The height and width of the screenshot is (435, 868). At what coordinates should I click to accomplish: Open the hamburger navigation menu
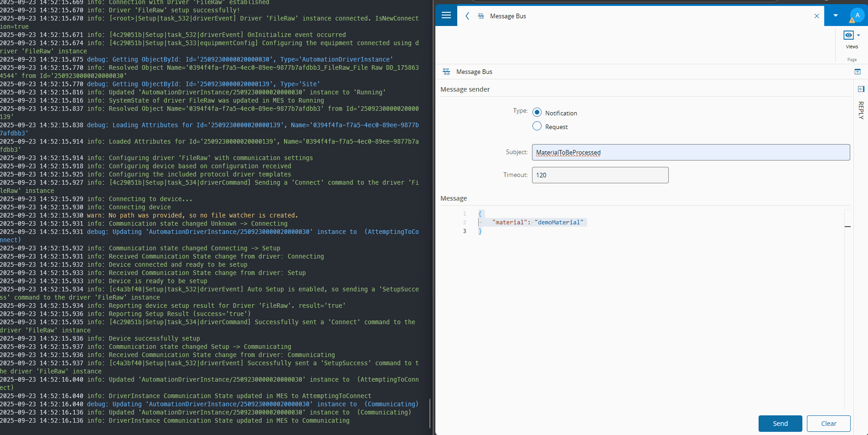(446, 16)
